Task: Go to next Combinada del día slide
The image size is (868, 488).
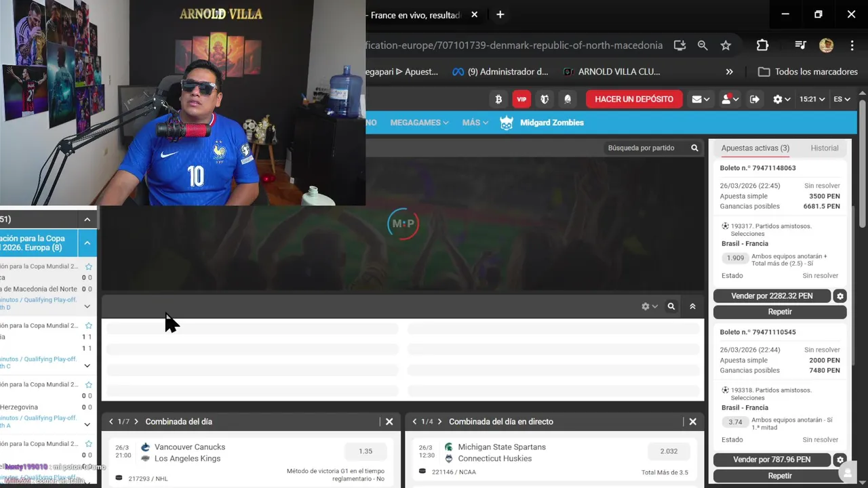Action: [136, 422]
